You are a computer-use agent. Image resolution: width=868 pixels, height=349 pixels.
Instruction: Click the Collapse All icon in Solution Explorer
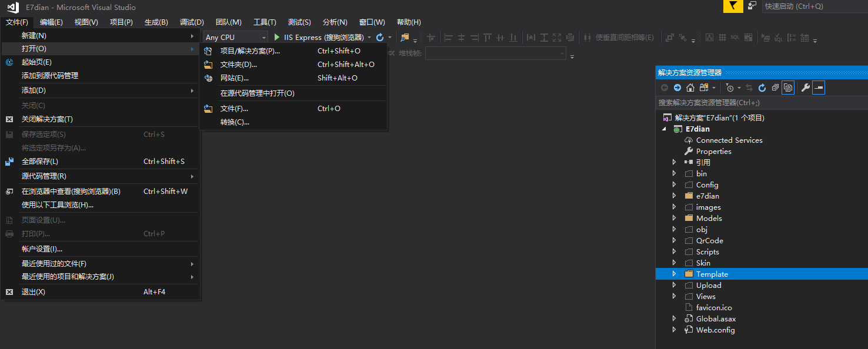tap(775, 88)
